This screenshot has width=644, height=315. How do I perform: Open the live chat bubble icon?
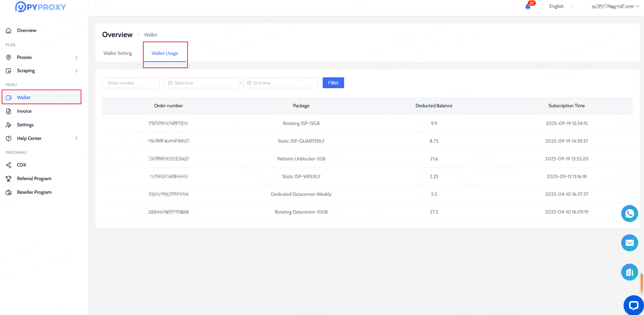tap(633, 305)
